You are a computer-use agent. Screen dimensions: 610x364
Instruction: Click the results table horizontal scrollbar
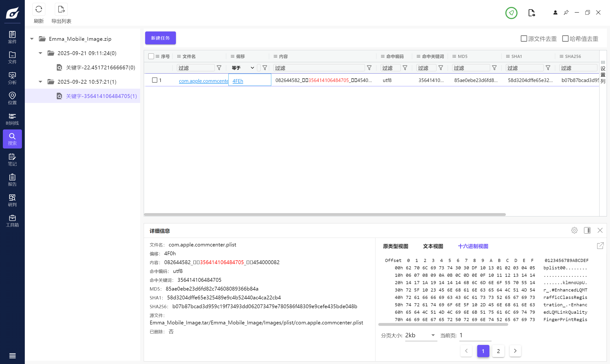(x=324, y=214)
